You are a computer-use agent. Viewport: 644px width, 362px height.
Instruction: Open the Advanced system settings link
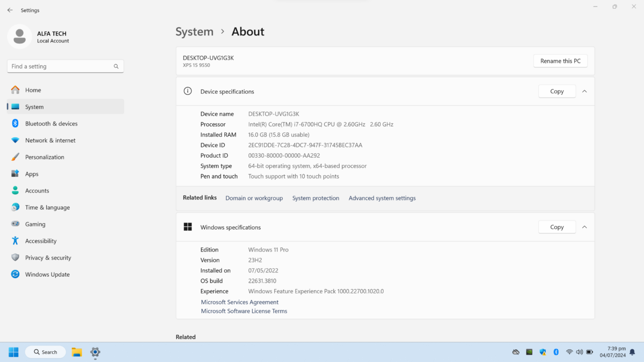[x=382, y=198]
